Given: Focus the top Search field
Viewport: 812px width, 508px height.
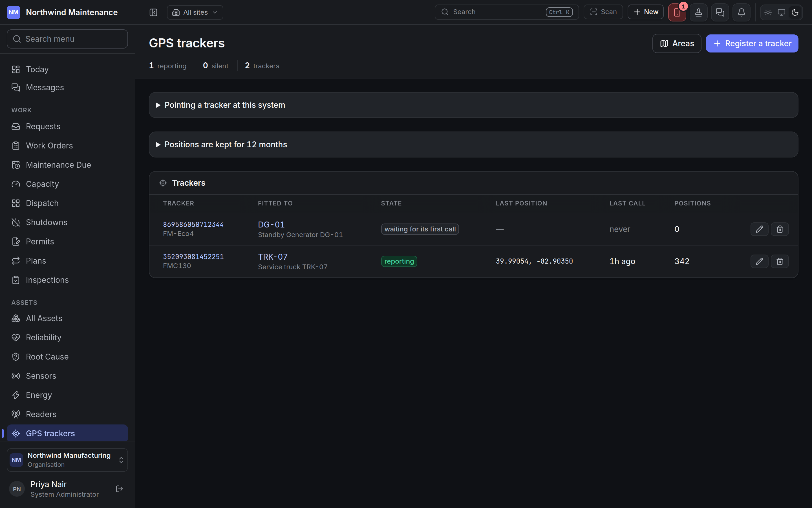Looking at the screenshot, I should [507, 12].
